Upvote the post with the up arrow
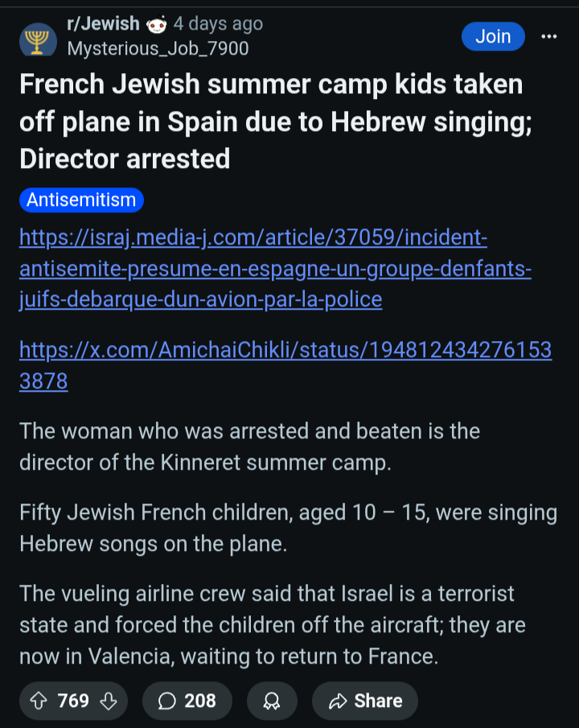The width and height of the screenshot is (579, 728). click(39, 701)
